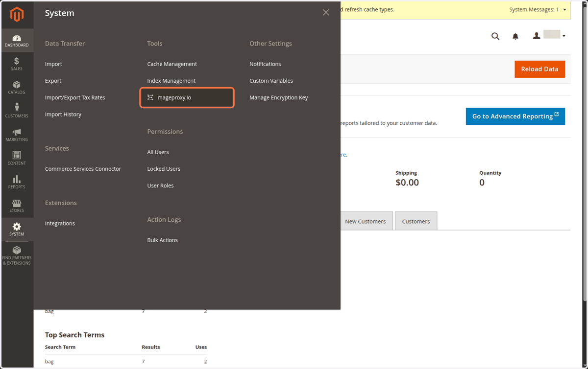Open the Reports sidebar menu

(17, 182)
